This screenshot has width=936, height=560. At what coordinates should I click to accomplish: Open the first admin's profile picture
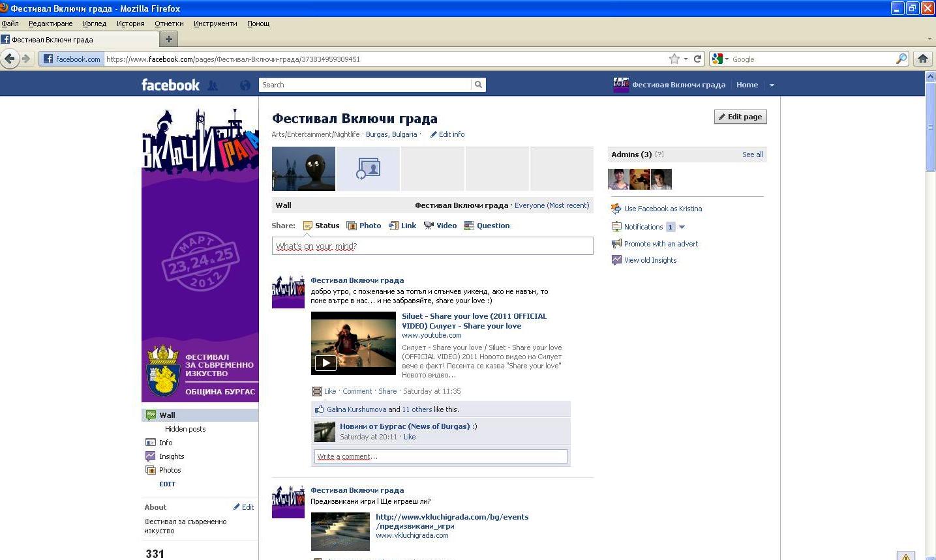pos(618,179)
